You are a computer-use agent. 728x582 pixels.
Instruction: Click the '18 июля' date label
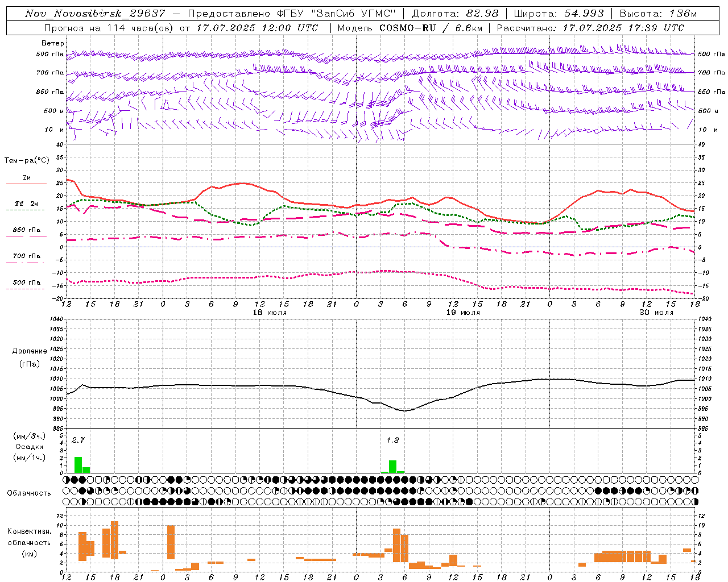(270, 313)
